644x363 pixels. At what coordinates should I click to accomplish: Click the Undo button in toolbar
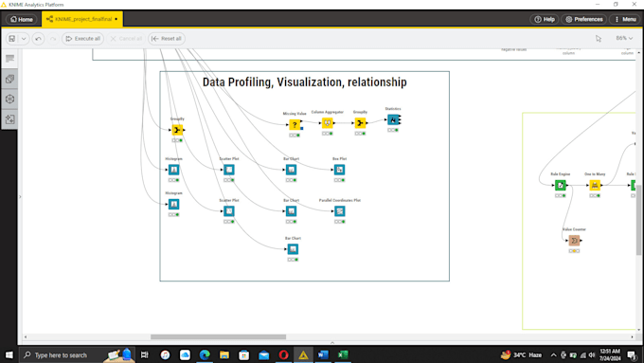38,39
